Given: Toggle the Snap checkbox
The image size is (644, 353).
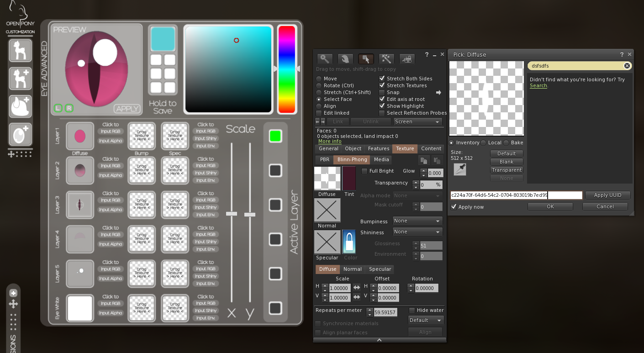Looking at the screenshot, I should (x=382, y=92).
